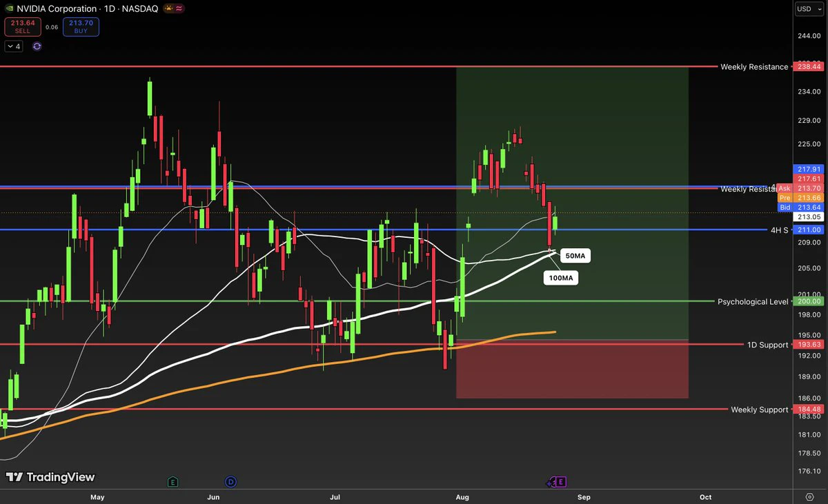828x504 pixels.
Task: Click the 213.70 BUY button
Action: [x=81, y=27]
